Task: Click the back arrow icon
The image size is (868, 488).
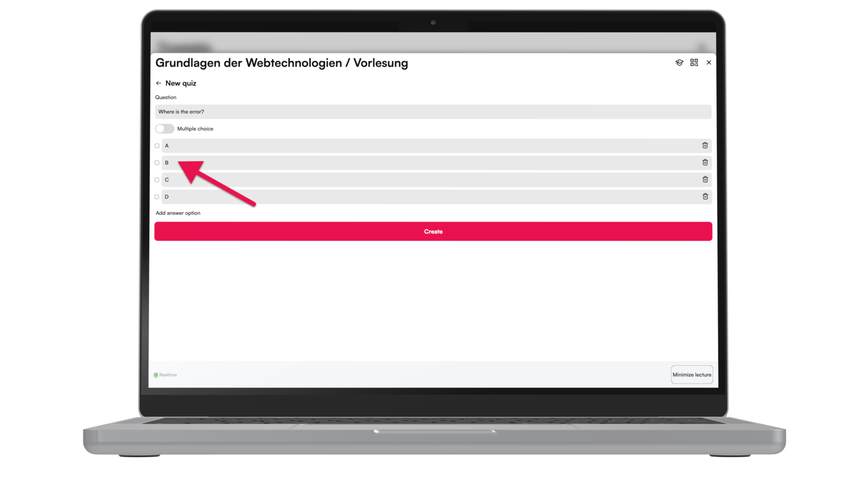Action: 159,83
